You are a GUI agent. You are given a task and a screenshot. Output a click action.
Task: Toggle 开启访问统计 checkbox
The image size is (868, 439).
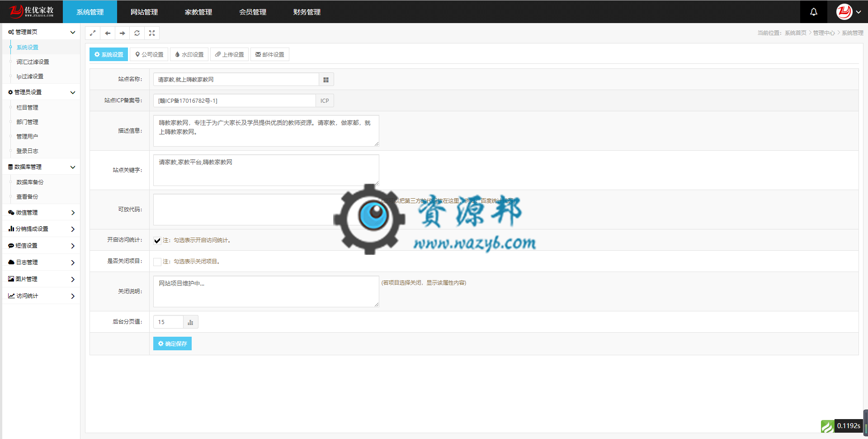point(157,240)
